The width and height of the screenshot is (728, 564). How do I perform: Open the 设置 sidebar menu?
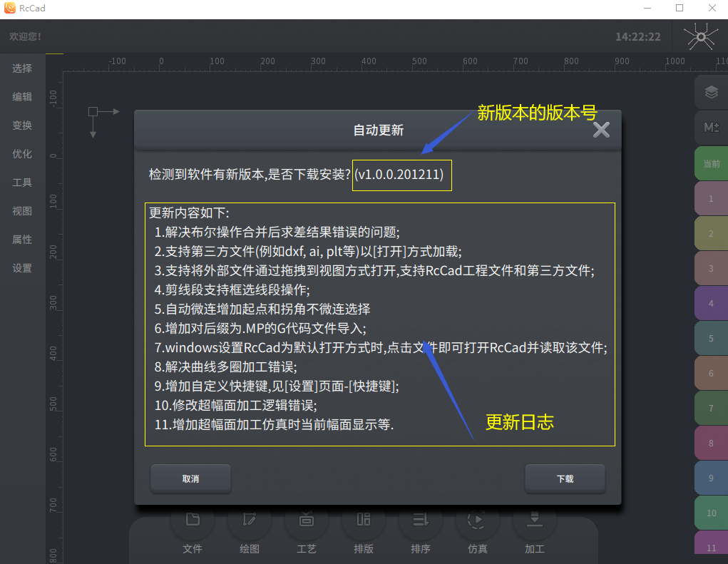point(22,268)
